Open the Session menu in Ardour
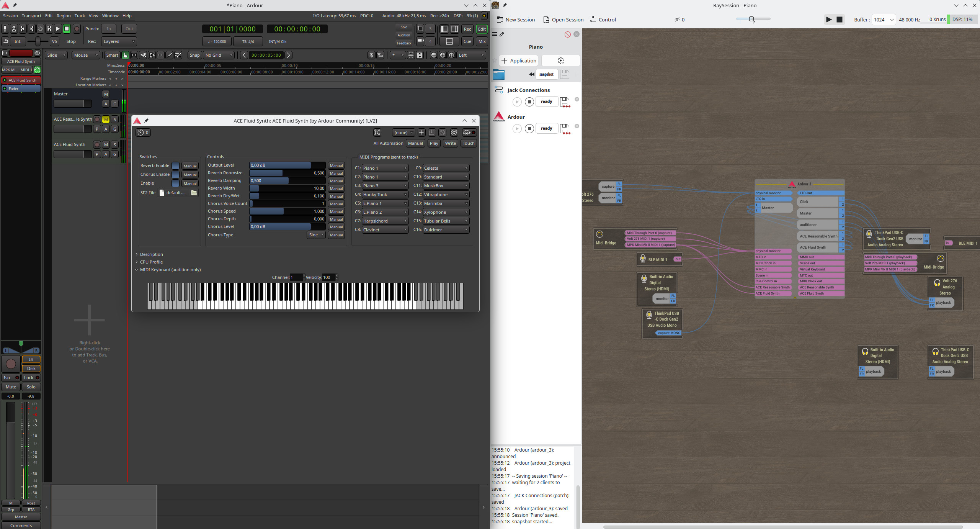Viewport: 980px width, 529px height. (10, 16)
